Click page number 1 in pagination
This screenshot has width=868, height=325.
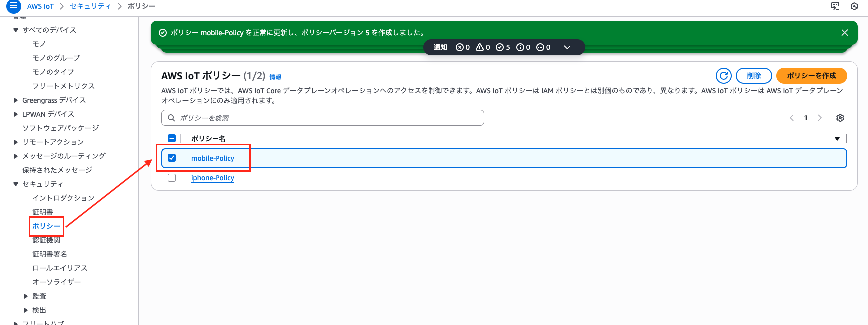coord(806,118)
